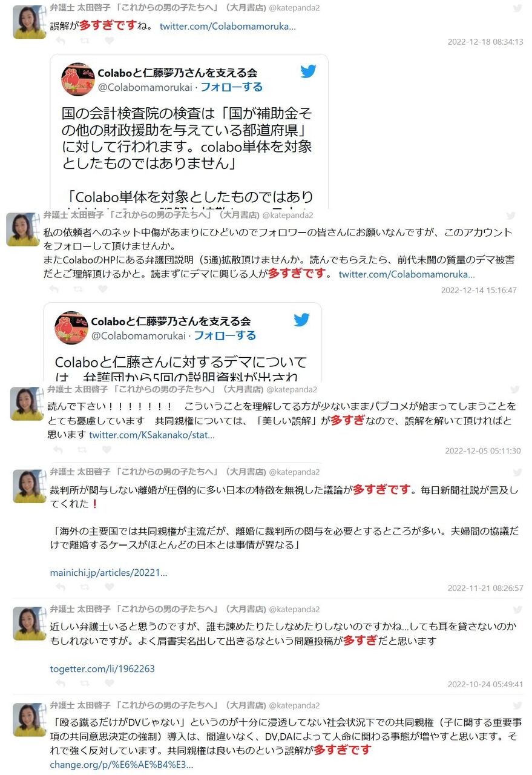The height and width of the screenshot is (775, 532).
Task: Reply to the 2022-11-21 mainichi tweet
Action: pos(61,587)
